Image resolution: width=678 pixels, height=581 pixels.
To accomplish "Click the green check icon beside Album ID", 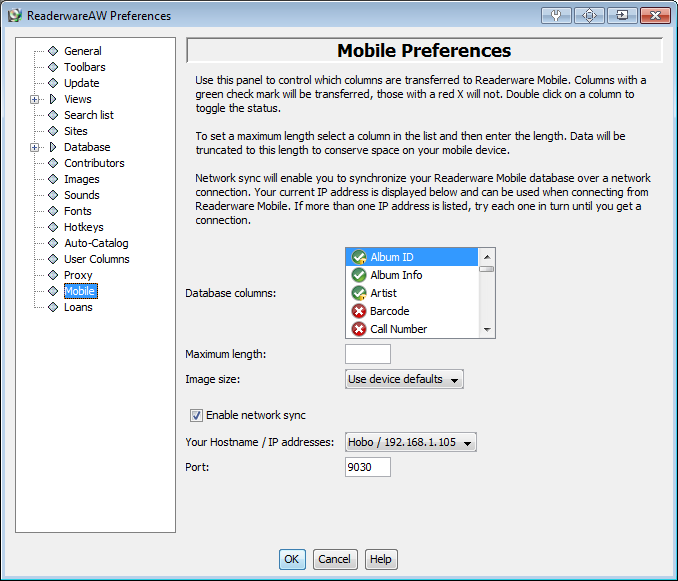I will tap(358, 257).
